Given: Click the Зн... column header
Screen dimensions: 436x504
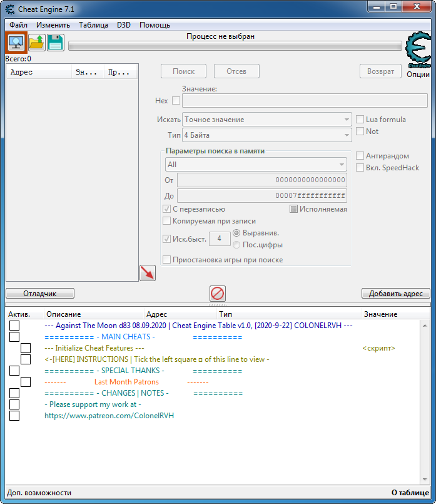Looking at the screenshot, I should 88,72.
